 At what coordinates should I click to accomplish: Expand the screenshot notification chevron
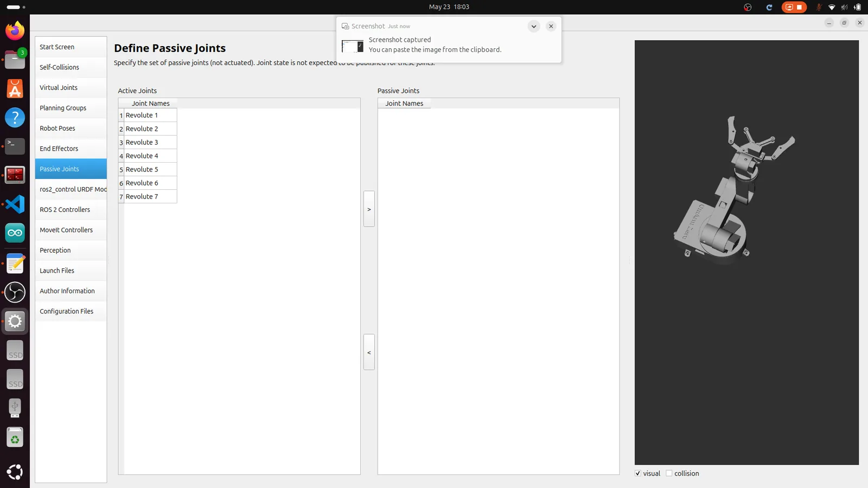[534, 26]
